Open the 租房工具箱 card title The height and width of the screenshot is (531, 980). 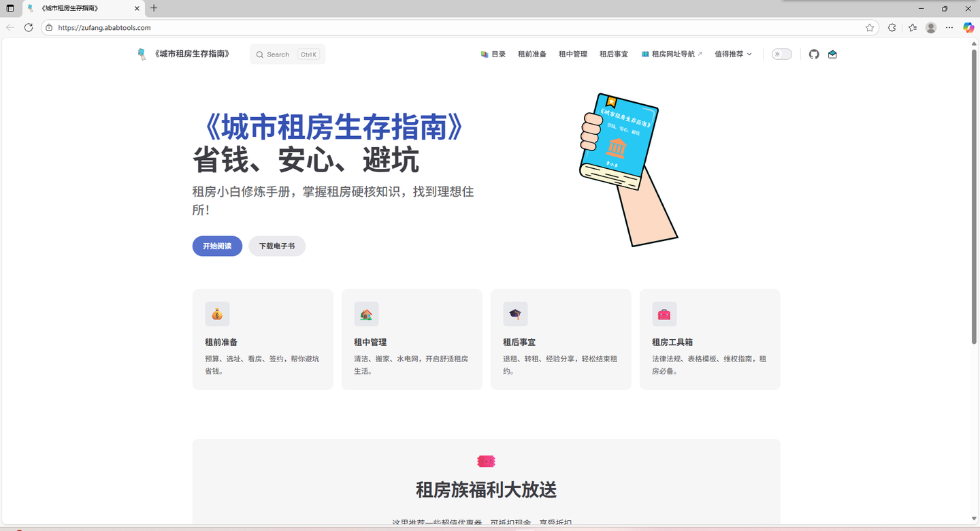click(x=672, y=342)
